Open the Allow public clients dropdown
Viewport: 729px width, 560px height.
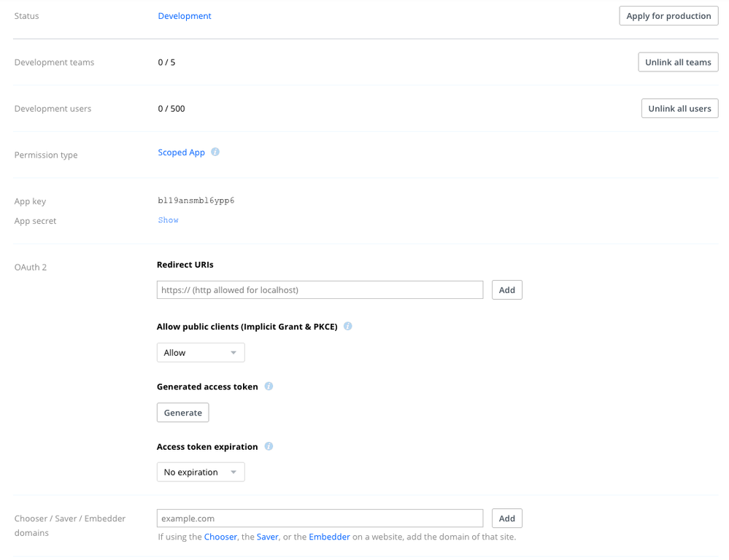201,352
